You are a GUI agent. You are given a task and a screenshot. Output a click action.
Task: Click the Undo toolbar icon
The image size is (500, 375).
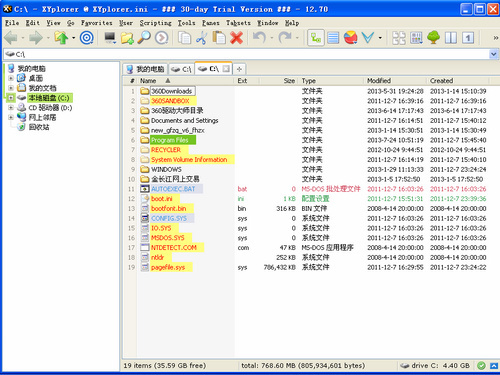pyautogui.click(x=259, y=38)
